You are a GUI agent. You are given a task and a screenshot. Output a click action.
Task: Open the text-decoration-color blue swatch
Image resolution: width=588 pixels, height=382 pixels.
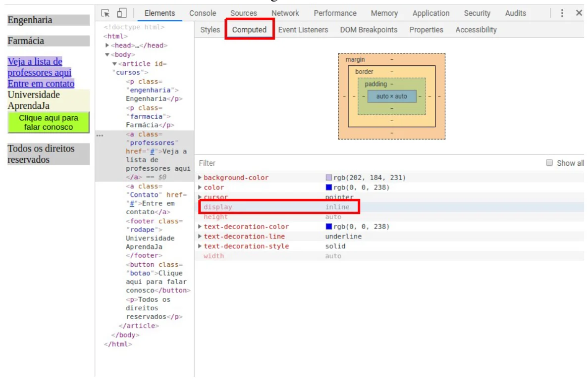coord(328,227)
